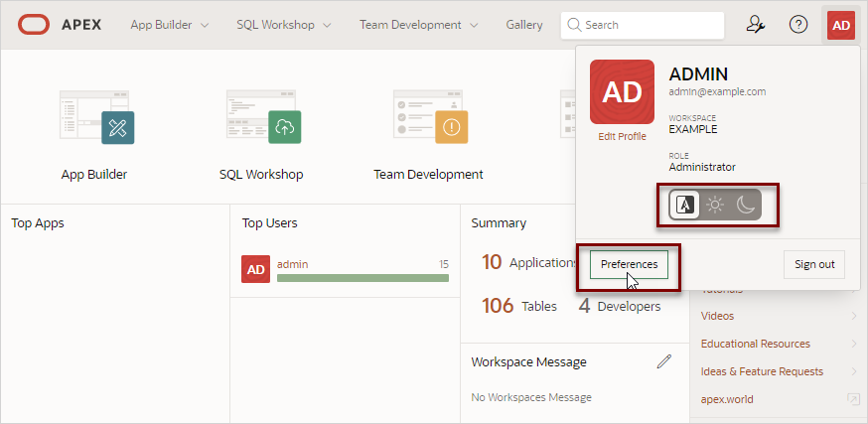This screenshot has width=868, height=424.
Task: Click the Top Users heading
Action: [269, 223]
